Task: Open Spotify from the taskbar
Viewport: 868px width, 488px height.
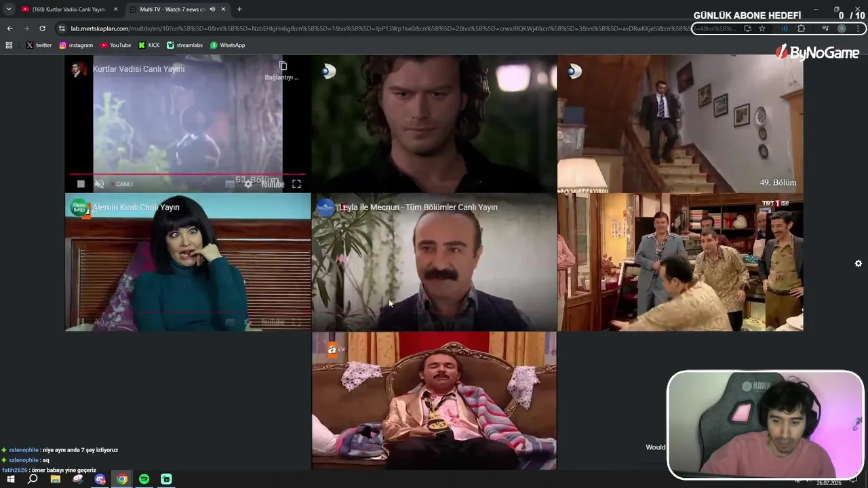Action: click(144, 479)
